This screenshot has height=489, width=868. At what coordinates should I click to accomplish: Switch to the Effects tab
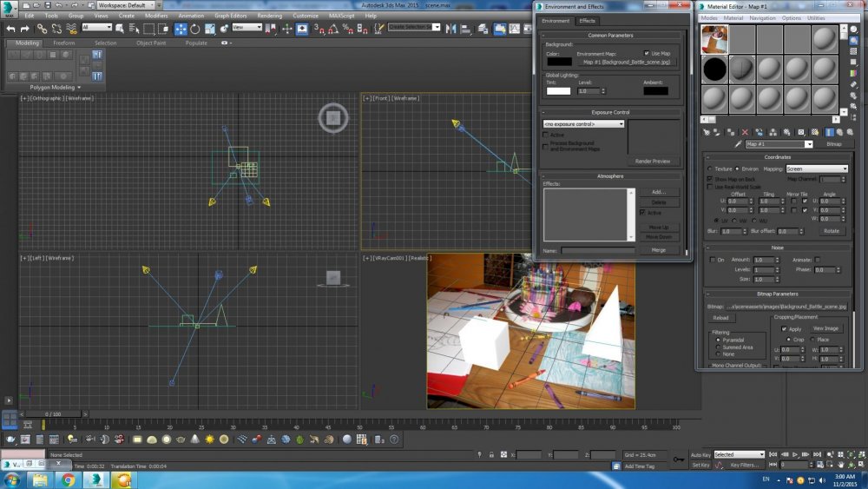point(588,21)
